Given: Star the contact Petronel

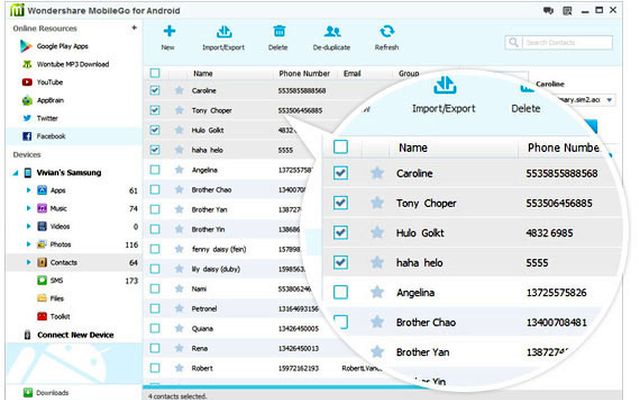Looking at the screenshot, I should click(179, 309).
